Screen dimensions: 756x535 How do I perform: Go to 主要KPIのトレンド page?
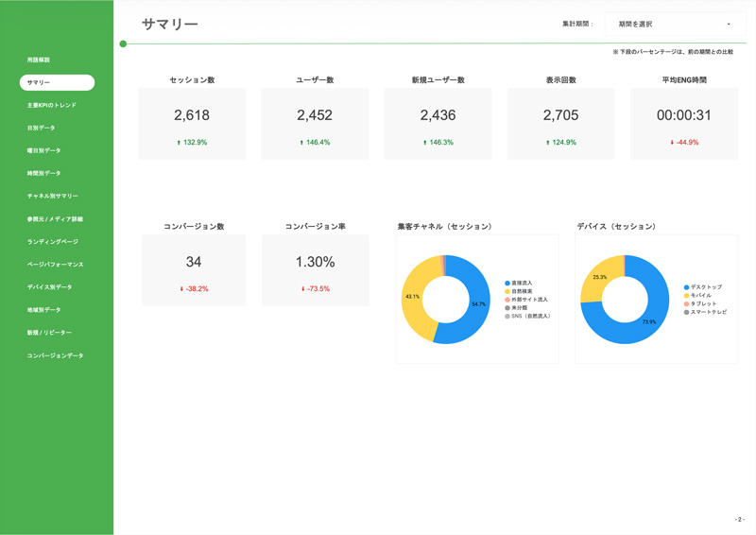click(x=52, y=106)
